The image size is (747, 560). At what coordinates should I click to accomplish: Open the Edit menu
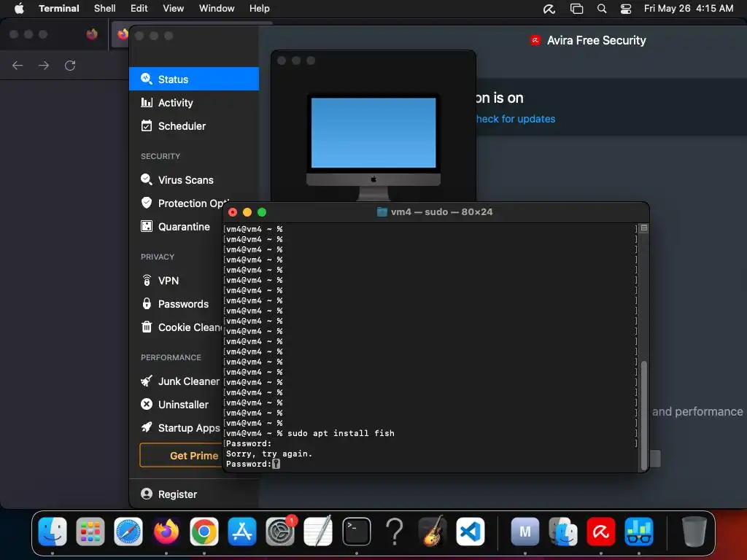click(x=139, y=8)
